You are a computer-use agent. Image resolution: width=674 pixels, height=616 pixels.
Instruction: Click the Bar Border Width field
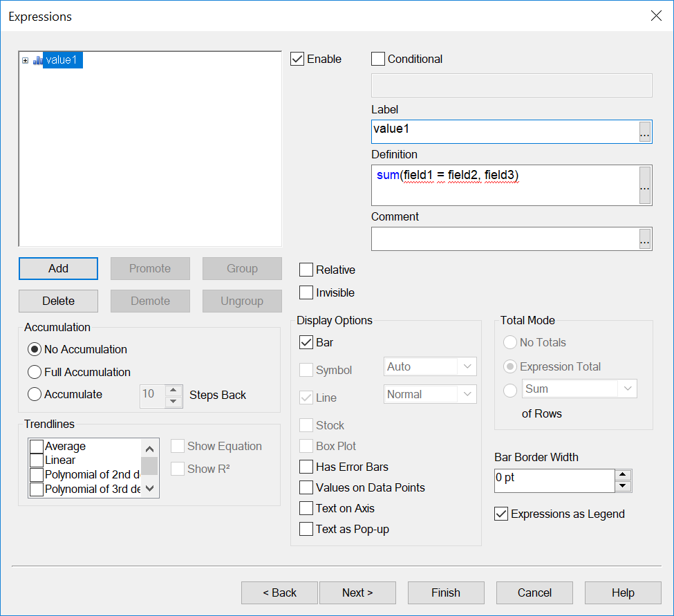pos(554,480)
